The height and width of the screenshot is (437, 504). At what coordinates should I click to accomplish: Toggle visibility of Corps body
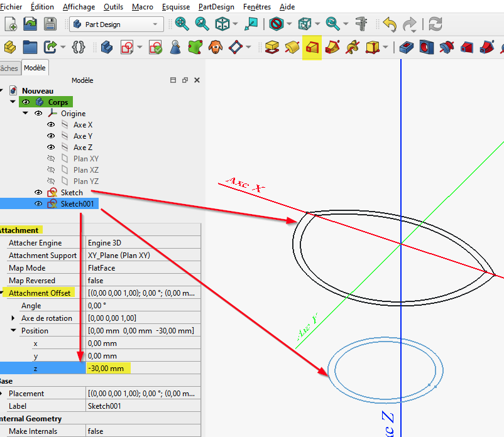(x=26, y=102)
